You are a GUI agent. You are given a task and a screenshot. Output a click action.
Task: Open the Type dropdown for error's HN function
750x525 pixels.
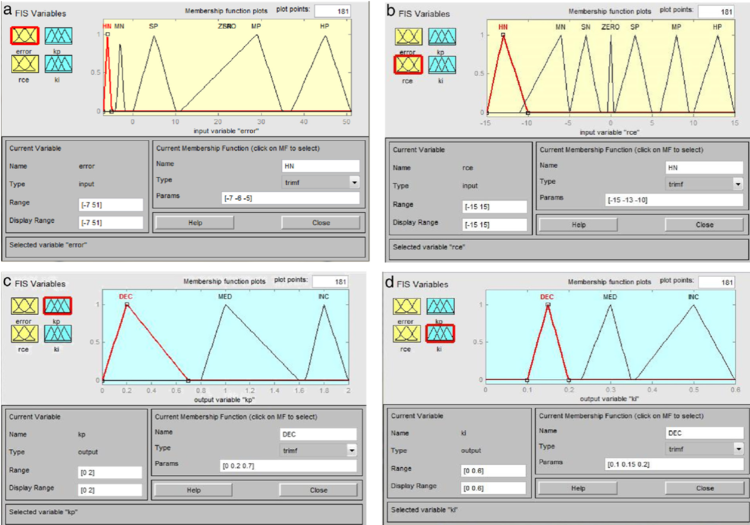pos(354,182)
